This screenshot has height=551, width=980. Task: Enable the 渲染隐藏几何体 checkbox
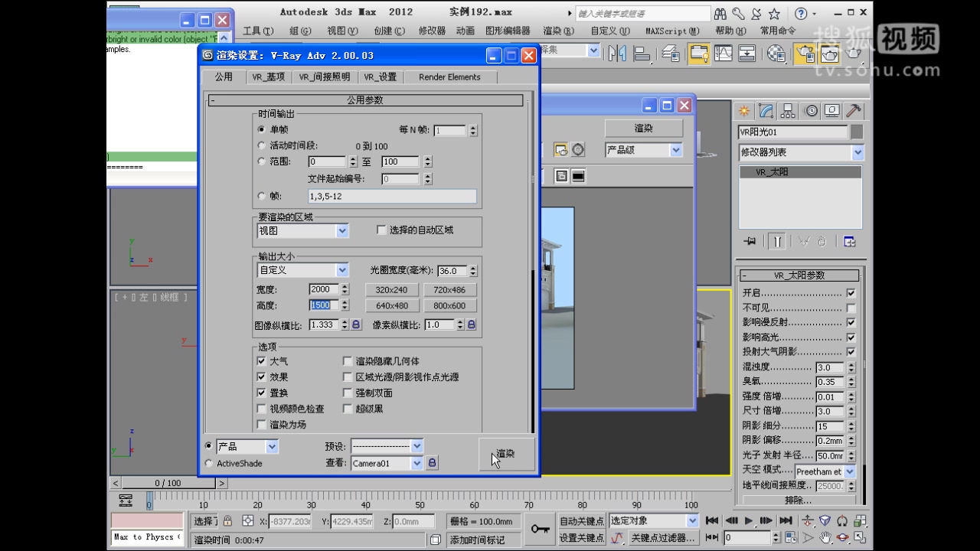tap(348, 360)
